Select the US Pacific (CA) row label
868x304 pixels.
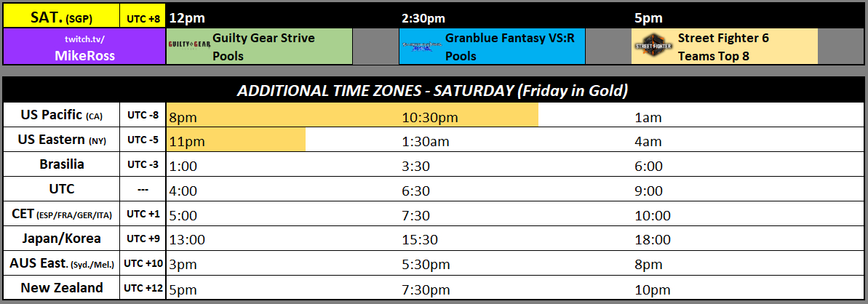(x=61, y=115)
